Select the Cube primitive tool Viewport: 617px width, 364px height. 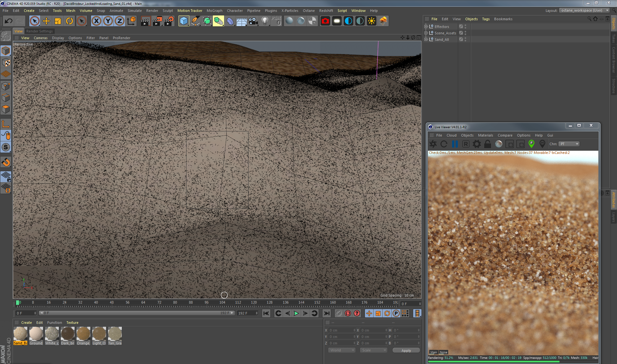tap(184, 21)
